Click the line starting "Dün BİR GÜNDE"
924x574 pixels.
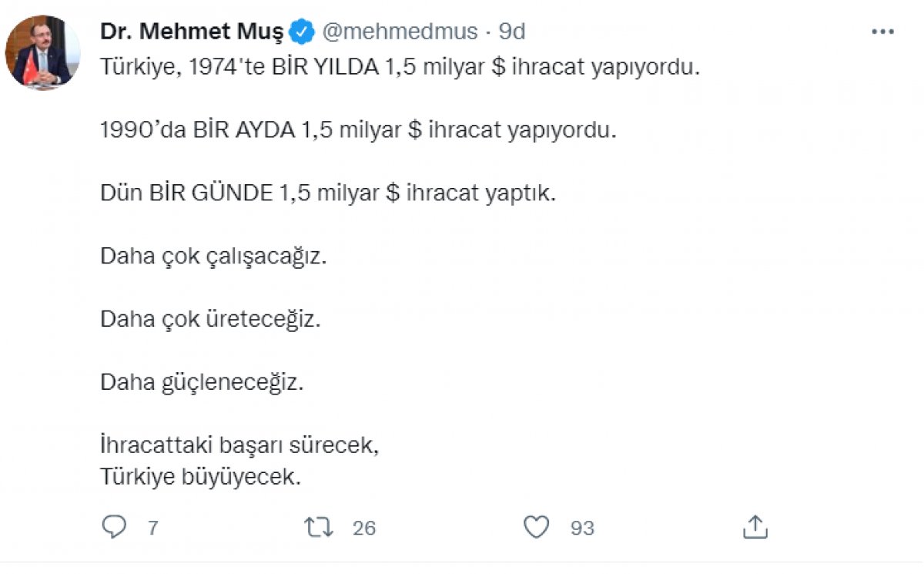click(327, 193)
